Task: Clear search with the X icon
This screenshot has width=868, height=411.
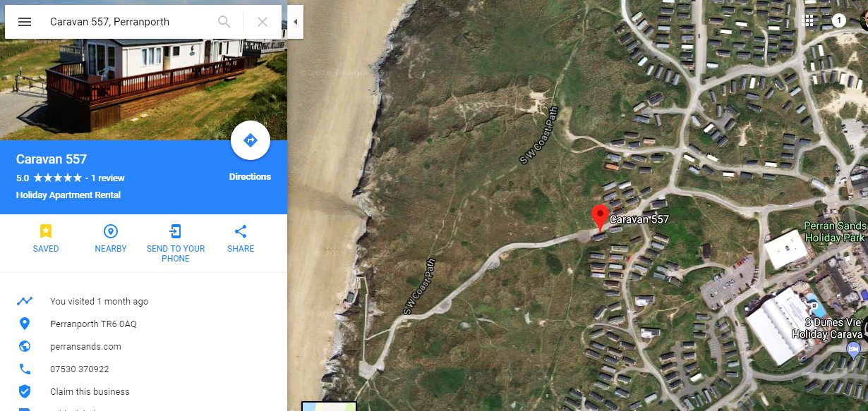Action: (263, 22)
